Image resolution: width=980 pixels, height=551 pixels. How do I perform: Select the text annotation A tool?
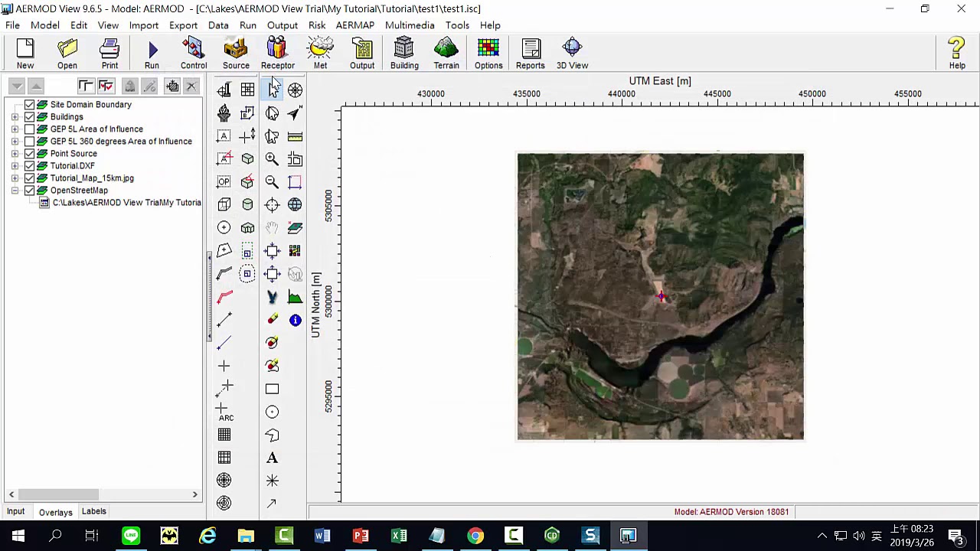[272, 458]
